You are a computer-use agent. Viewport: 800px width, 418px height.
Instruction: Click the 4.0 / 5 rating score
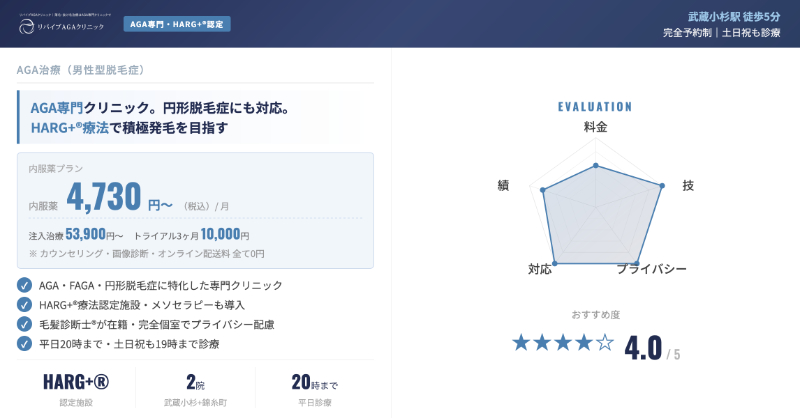[652, 349]
